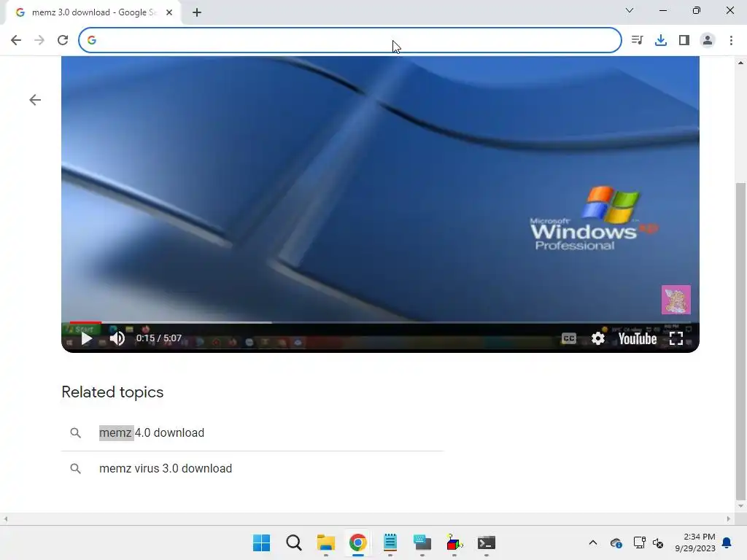The width and height of the screenshot is (747, 560).
Task: Open Chrome three-dot menu
Action: pyautogui.click(x=731, y=40)
